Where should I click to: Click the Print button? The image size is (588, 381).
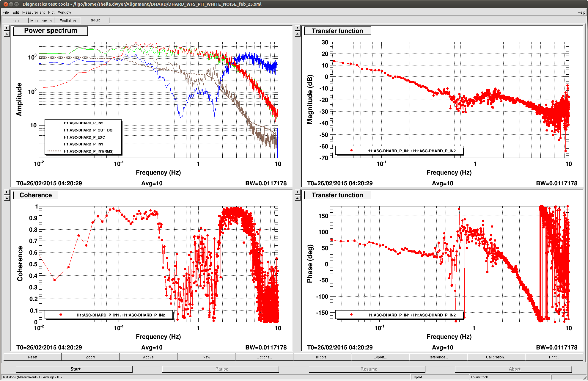click(554, 357)
